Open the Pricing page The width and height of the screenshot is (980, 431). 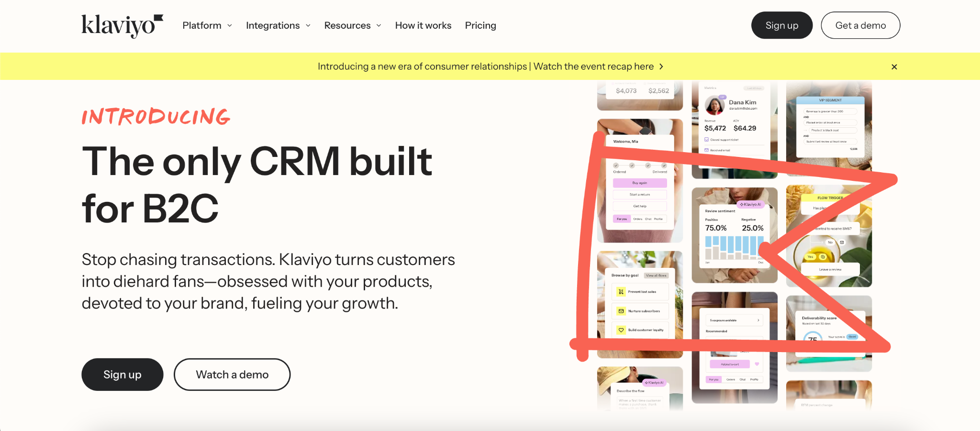(x=480, y=25)
